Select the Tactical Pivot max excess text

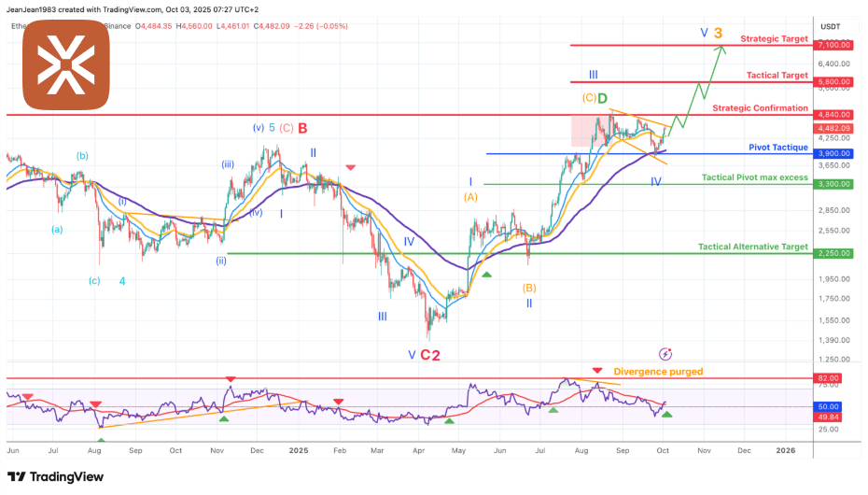click(x=754, y=177)
